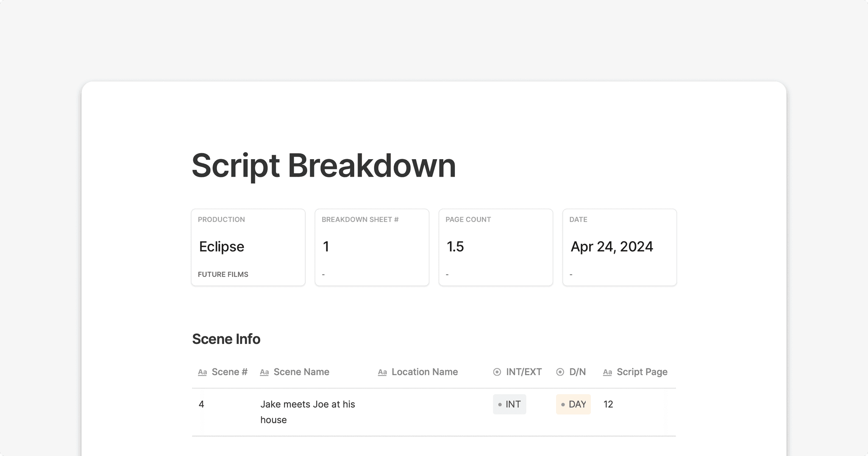Click the select icon next to D/N header
The height and width of the screenshot is (456, 868).
[560, 372]
